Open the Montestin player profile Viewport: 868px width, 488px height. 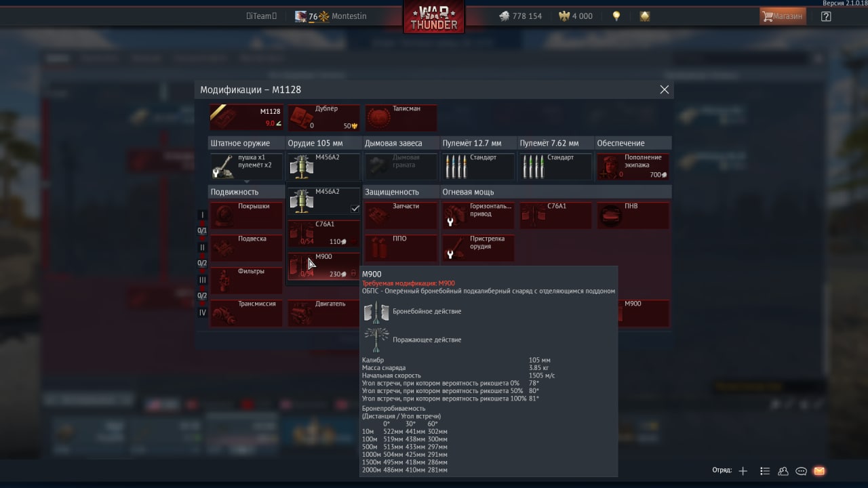tap(331, 16)
